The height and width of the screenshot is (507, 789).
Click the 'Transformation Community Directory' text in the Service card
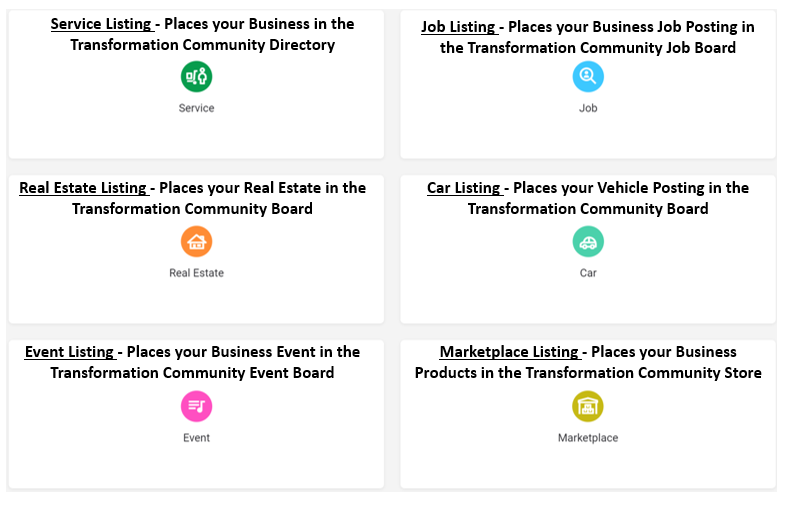tap(202, 45)
